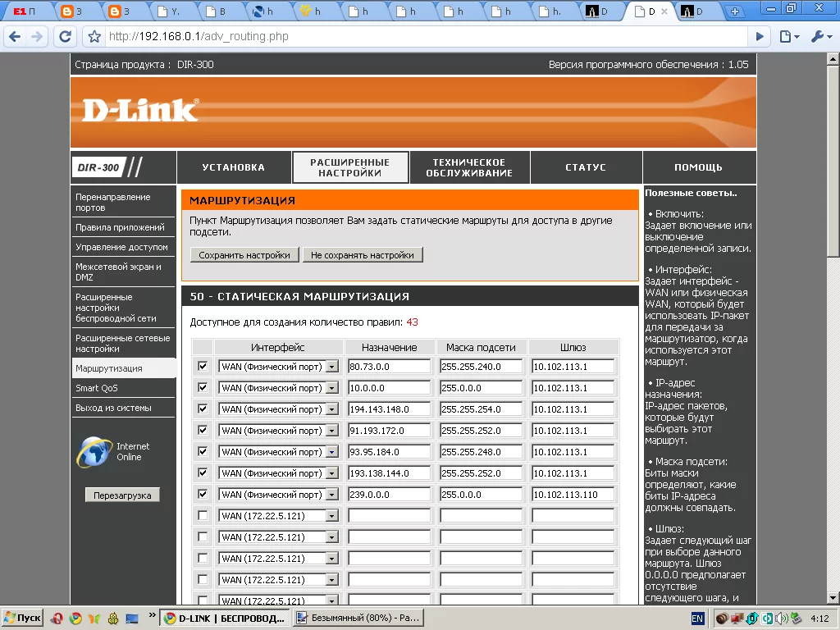This screenshot has height=630, width=840.
Task: Open interface dropdown for 193.138.144.0 route
Action: click(279, 473)
